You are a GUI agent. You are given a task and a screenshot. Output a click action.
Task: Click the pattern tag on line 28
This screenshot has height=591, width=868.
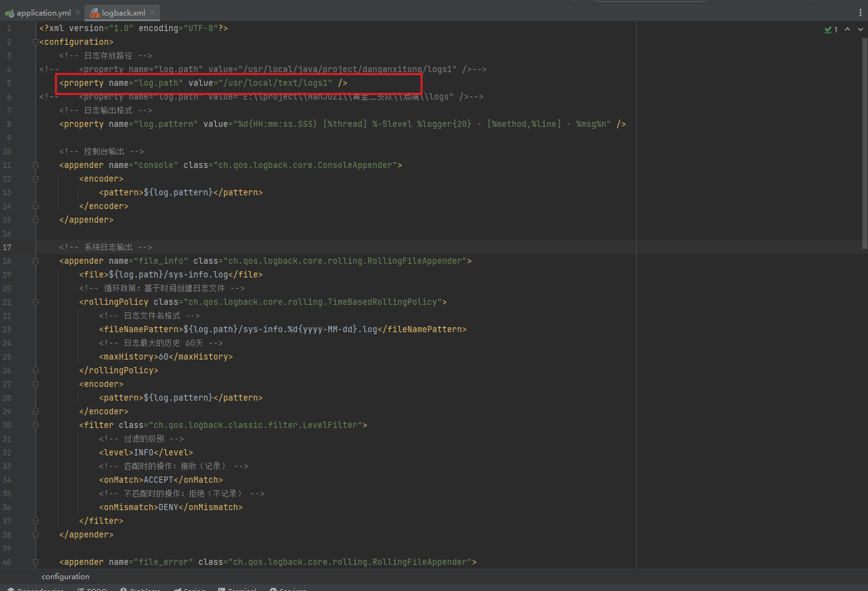[x=181, y=398]
